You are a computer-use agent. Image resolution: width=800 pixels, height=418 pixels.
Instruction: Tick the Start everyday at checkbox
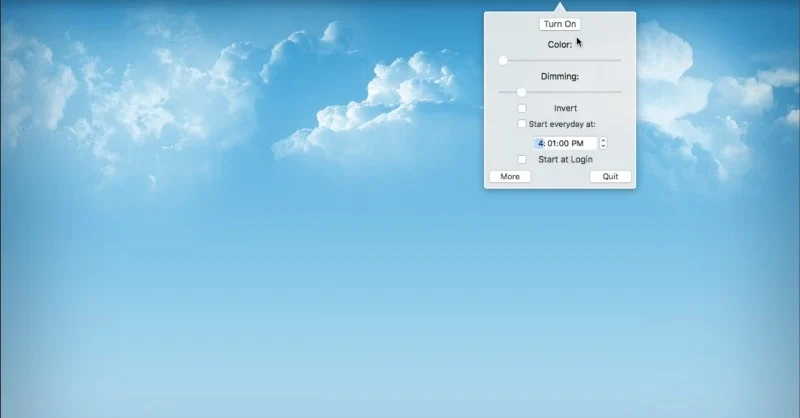point(522,124)
